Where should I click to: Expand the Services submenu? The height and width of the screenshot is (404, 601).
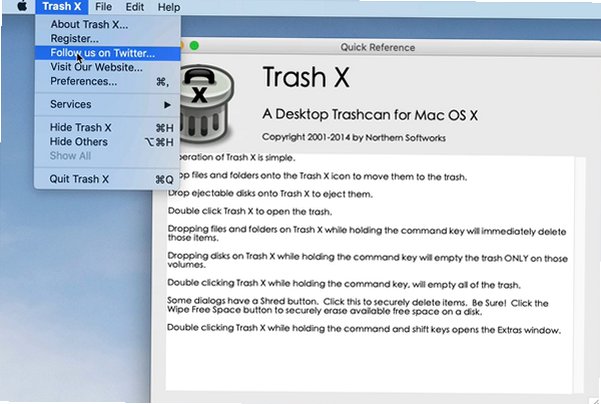(x=107, y=104)
